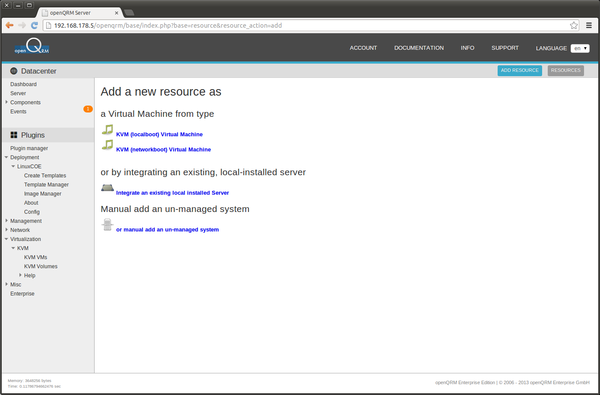The height and width of the screenshot is (395, 600).
Task: Expand the Help tree node
Action: point(20,275)
